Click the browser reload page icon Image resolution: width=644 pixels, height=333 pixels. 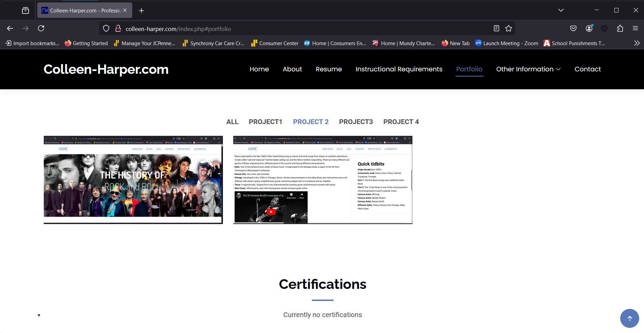(x=41, y=29)
